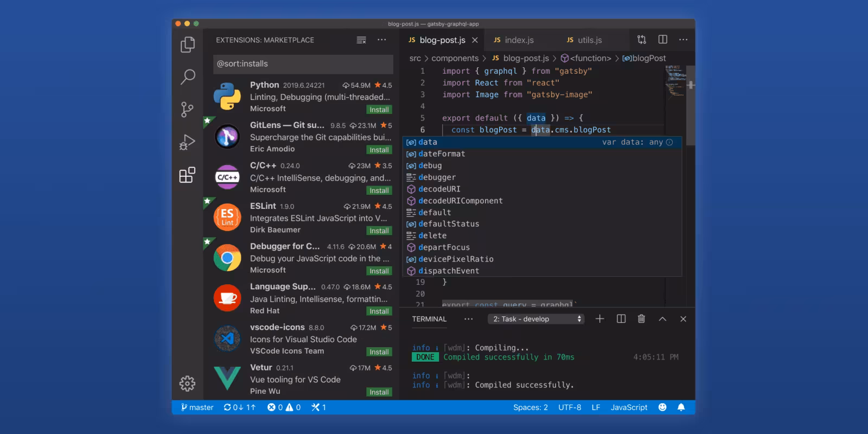868x434 pixels.
Task: Click the Spaces: 2 indentation setting
Action: click(530, 407)
